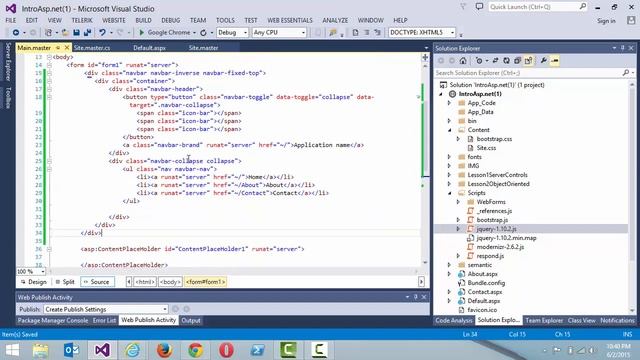Switch to Design view
This screenshot has height=360, width=640.
(x=33, y=282)
